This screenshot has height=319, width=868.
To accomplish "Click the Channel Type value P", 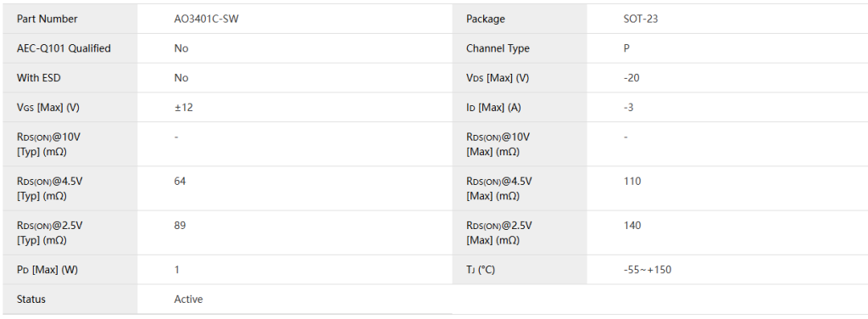I will point(626,48).
